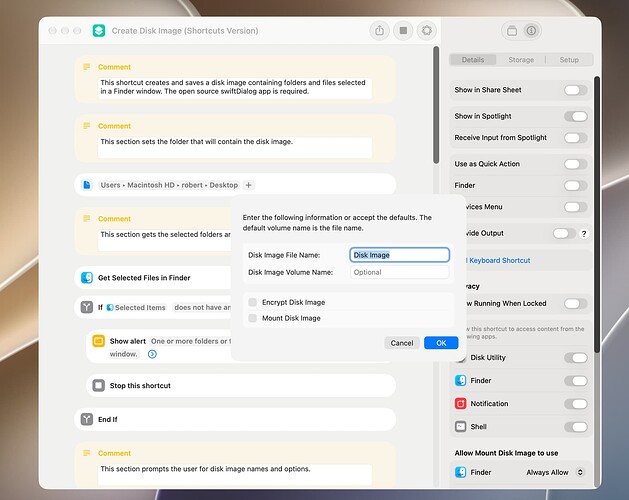Toggle Disk Utility access switch
Viewport: 629px width, 500px height.
[576, 358]
